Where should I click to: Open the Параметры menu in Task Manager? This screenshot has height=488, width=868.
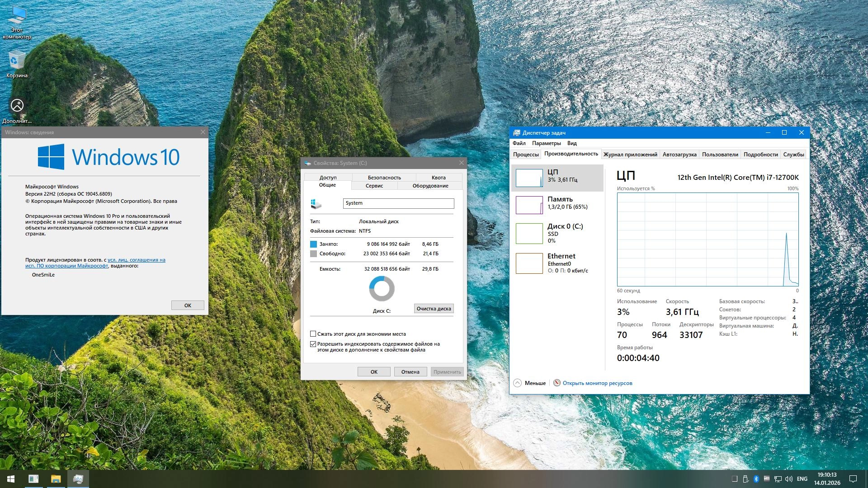[x=546, y=143]
